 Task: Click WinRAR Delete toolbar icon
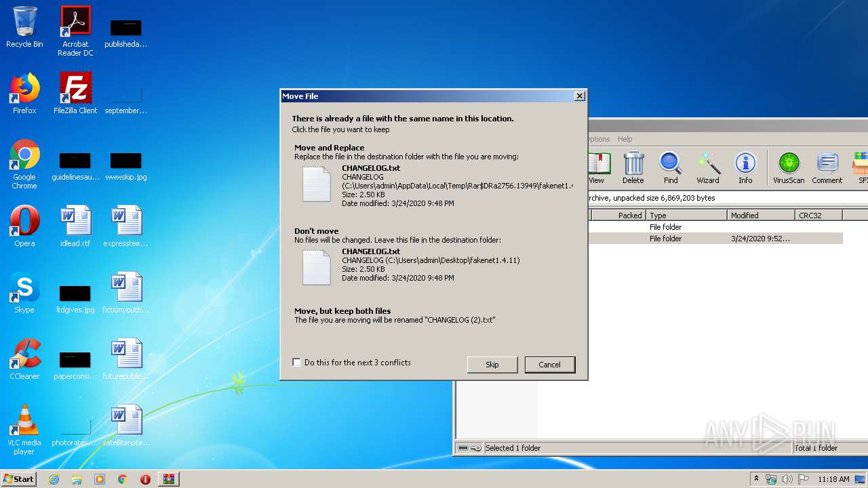click(633, 167)
